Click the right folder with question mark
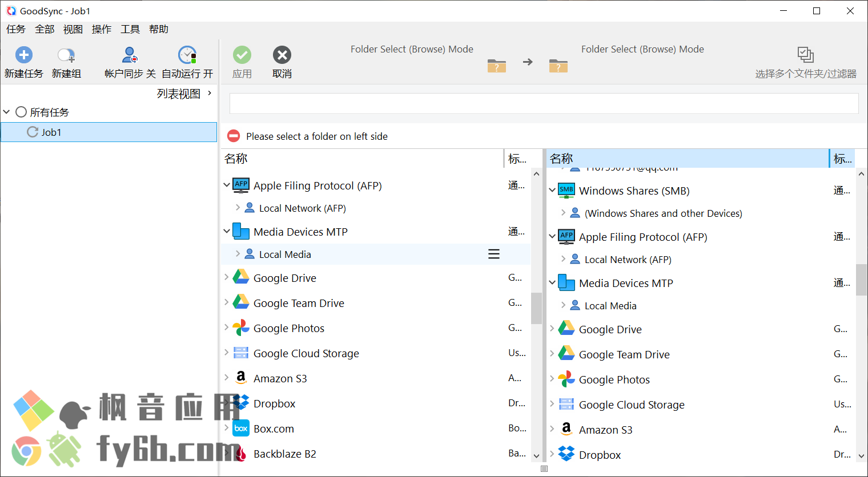Screen dimensions: 868x477 [558, 66]
